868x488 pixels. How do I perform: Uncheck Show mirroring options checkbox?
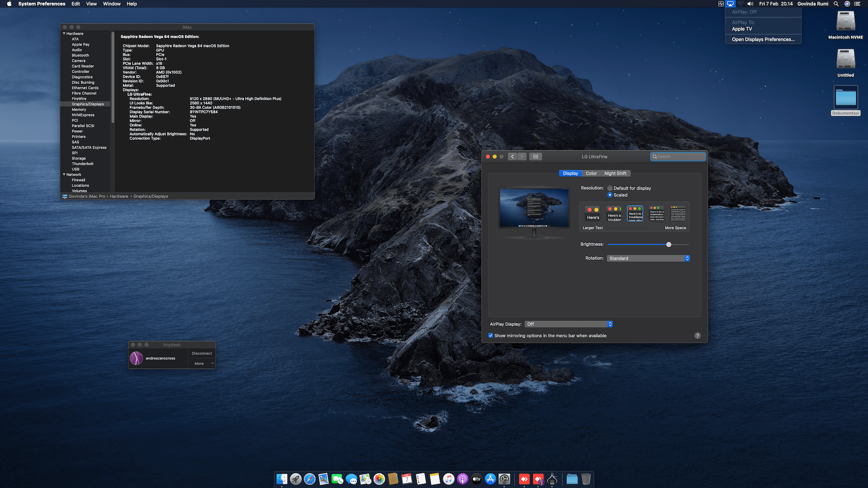(491, 336)
